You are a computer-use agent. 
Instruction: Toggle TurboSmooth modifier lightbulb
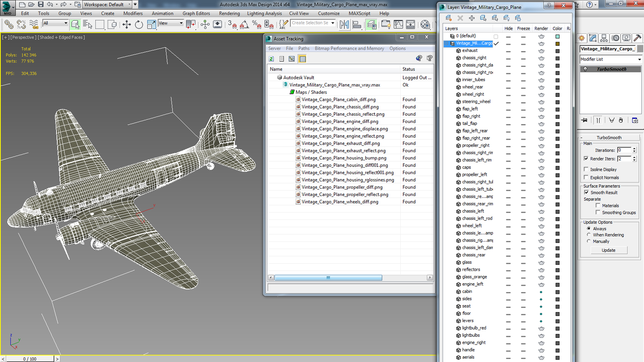(x=585, y=69)
